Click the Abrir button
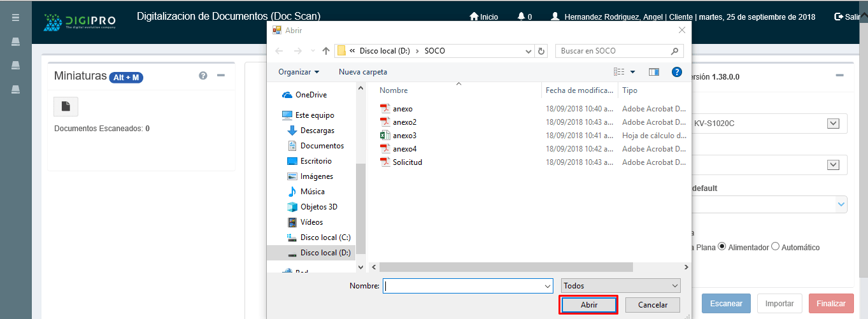 click(588, 305)
